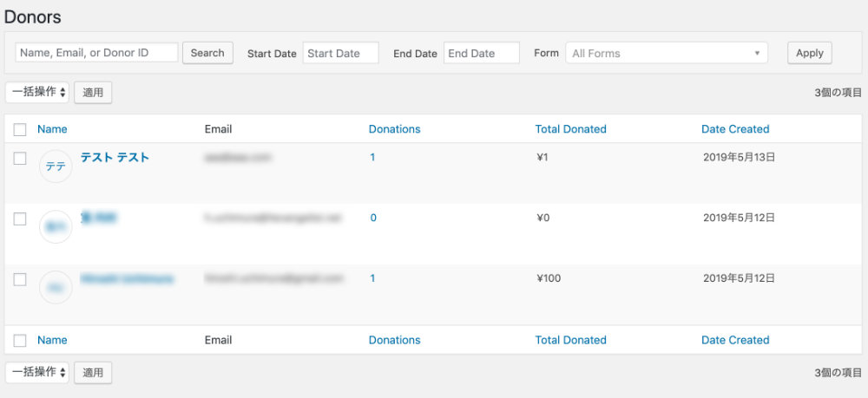The width and height of the screenshot is (868, 398).
Task: Open the All Forms dropdown
Action: (x=667, y=53)
